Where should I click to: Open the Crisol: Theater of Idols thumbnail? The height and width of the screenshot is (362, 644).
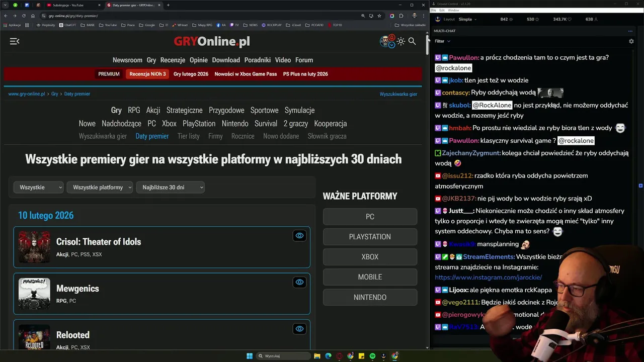(34, 247)
